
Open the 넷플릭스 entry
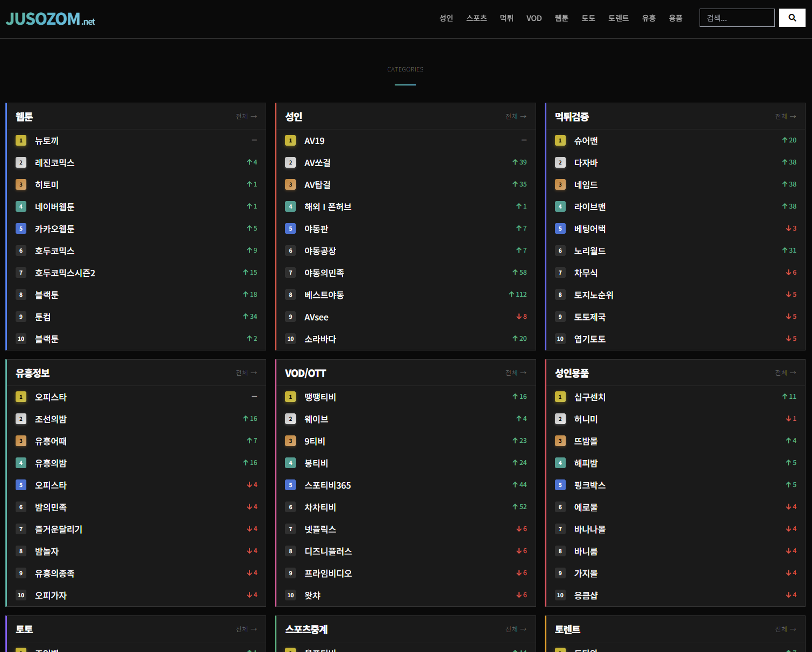coord(320,529)
